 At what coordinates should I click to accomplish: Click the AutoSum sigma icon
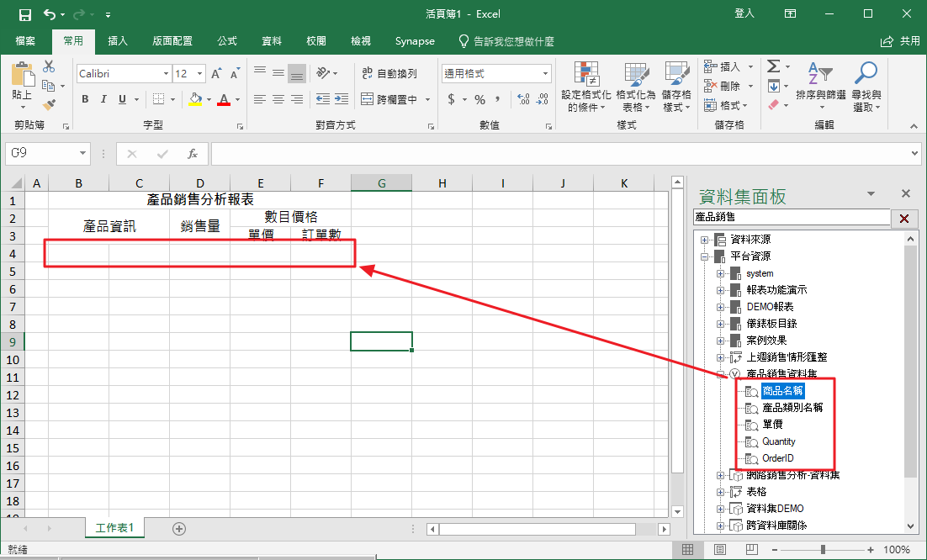click(772, 66)
